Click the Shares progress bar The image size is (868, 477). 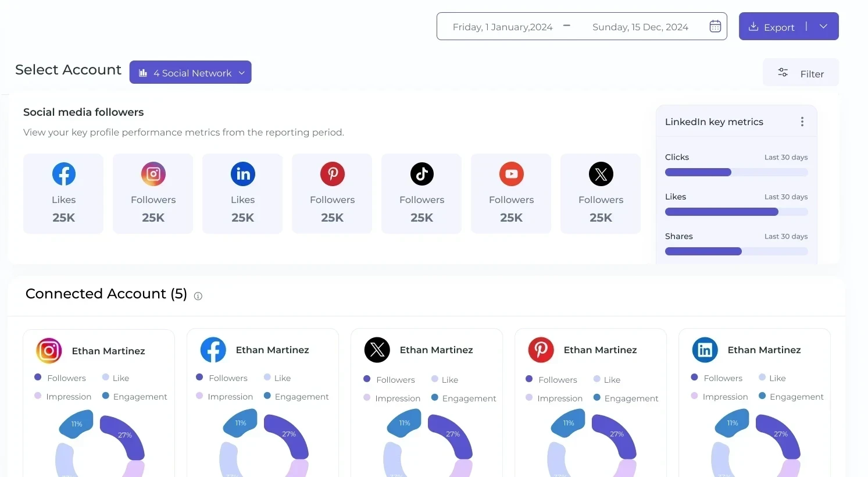click(x=736, y=251)
